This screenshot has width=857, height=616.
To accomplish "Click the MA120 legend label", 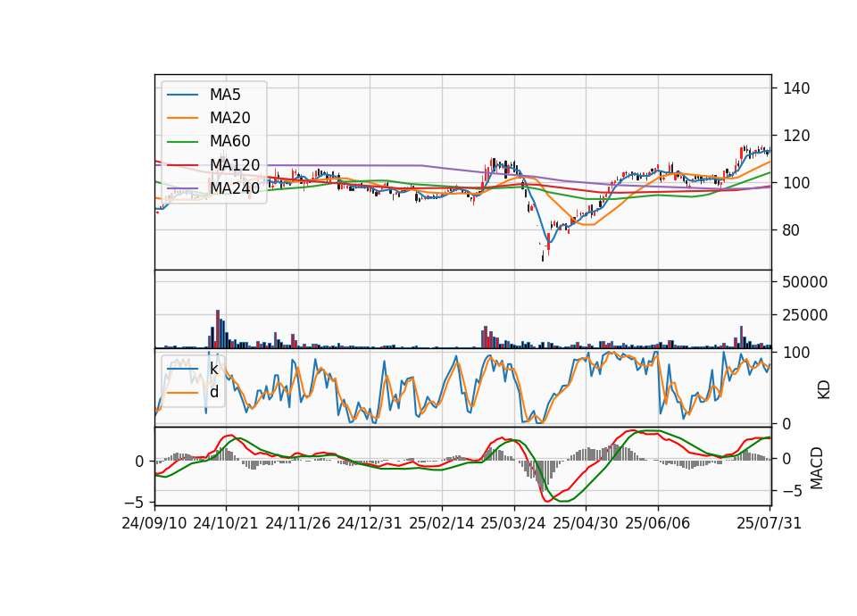I will (x=235, y=165).
